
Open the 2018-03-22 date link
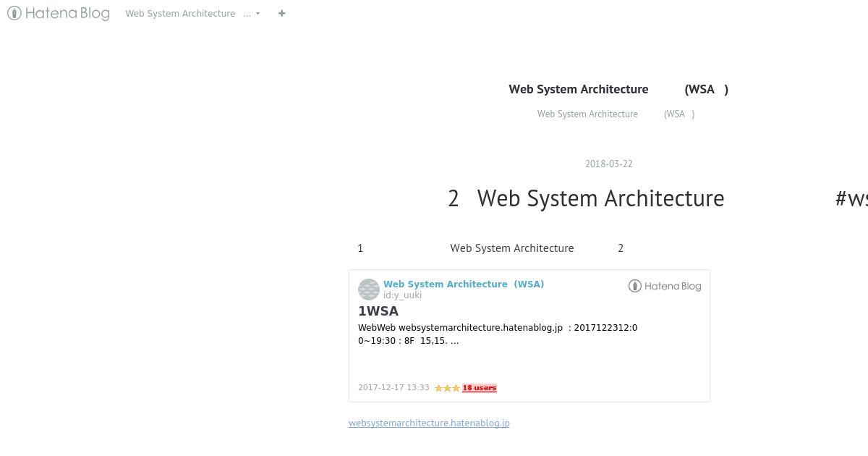(609, 164)
